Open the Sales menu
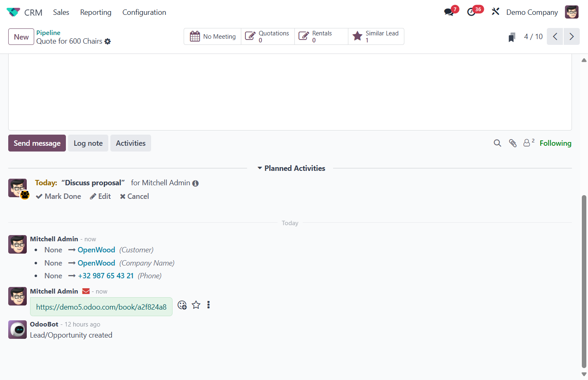The height and width of the screenshot is (380, 588). (61, 12)
